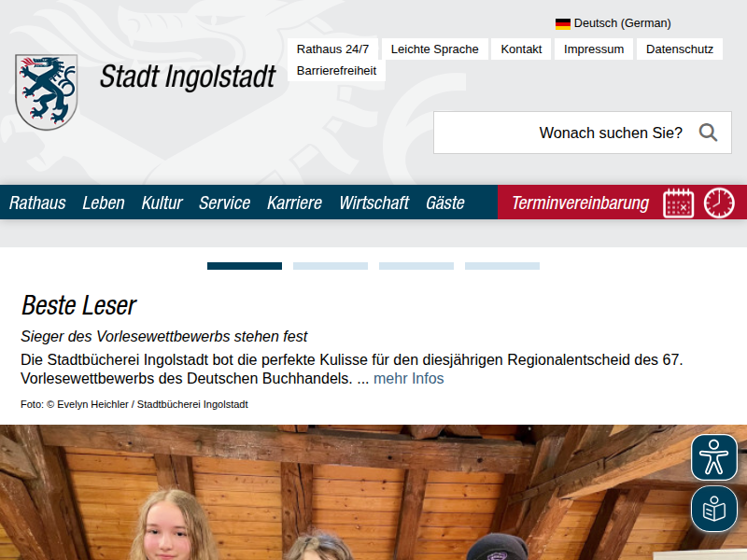Open the Leichte Sprache link
The height and width of the screenshot is (560, 747).
(x=434, y=49)
